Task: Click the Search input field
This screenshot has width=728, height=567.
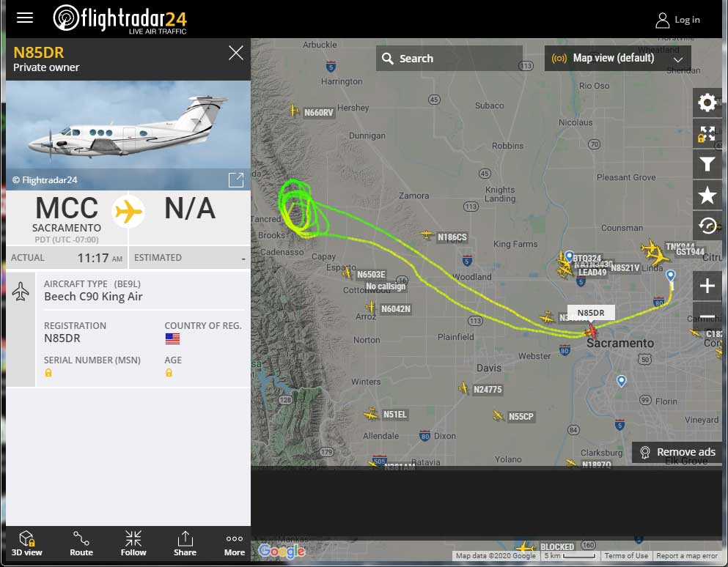Action: point(449,59)
